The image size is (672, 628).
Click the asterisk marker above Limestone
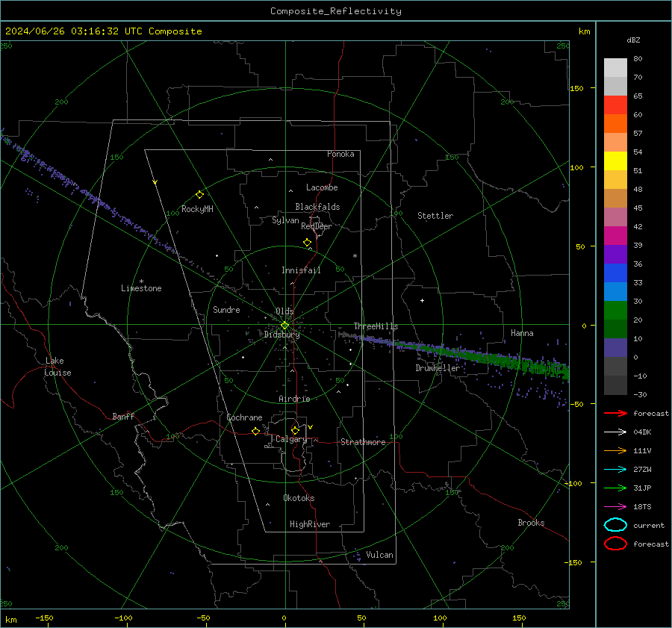coord(141,282)
